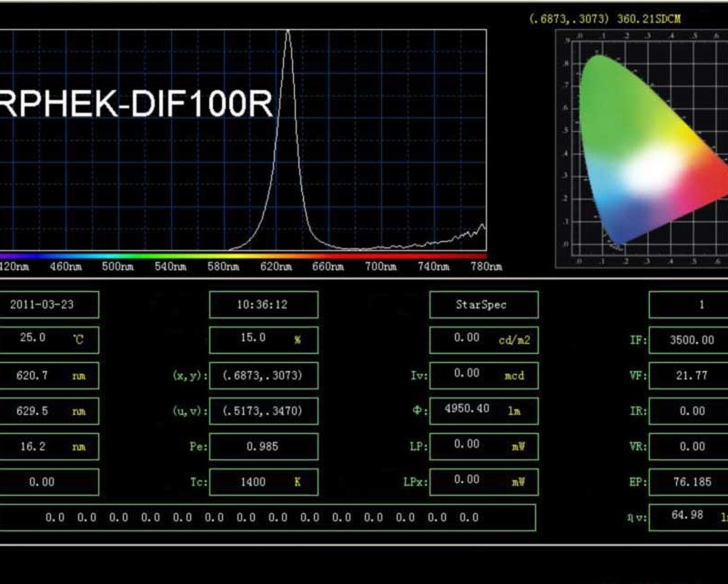Image resolution: width=728 pixels, height=584 pixels.
Task: Click the VF value field showing 21.77
Action: tap(690, 376)
